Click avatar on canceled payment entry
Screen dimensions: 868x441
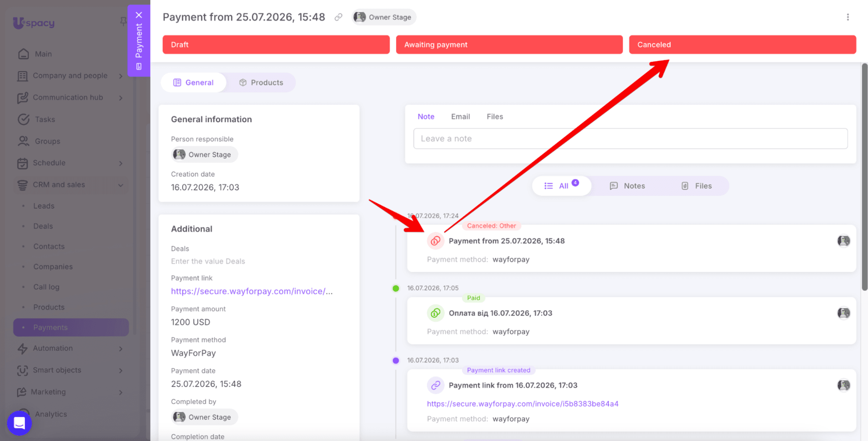(x=844, y=241)
